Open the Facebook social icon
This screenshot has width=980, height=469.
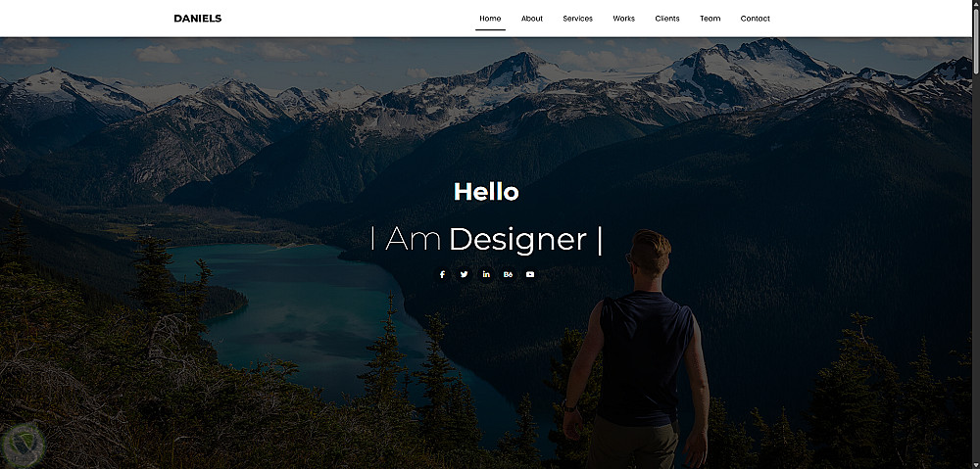(442, 274)
